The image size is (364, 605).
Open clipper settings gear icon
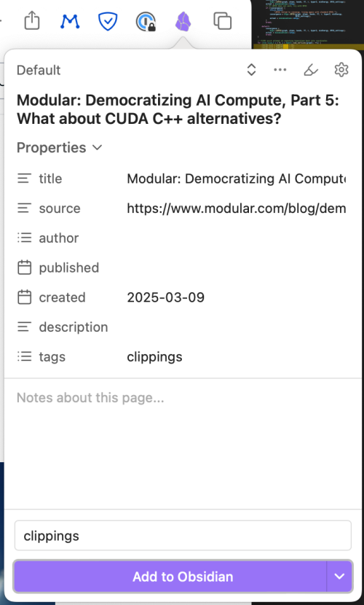tap(341, 70)
